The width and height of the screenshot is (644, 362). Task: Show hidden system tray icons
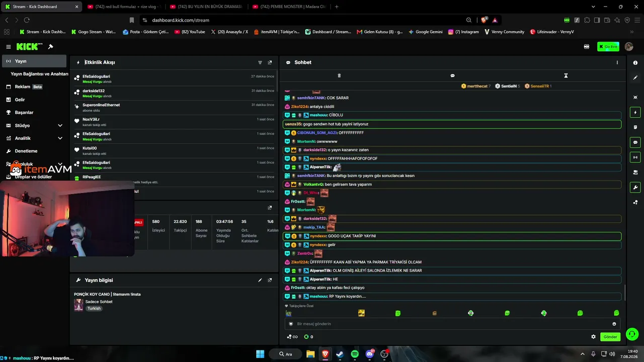point(583,354)
